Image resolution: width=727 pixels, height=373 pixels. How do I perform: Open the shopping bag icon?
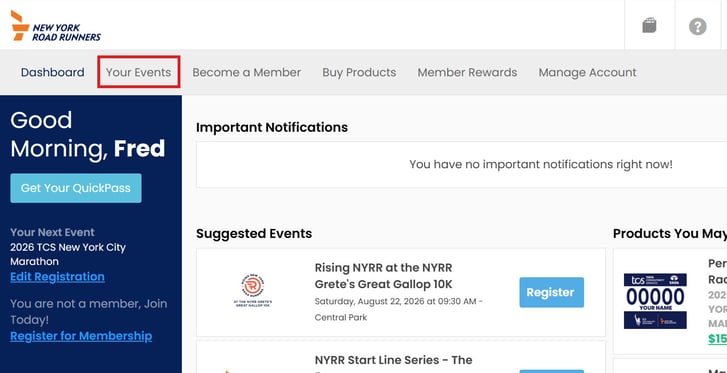click(x=650, y=26)
